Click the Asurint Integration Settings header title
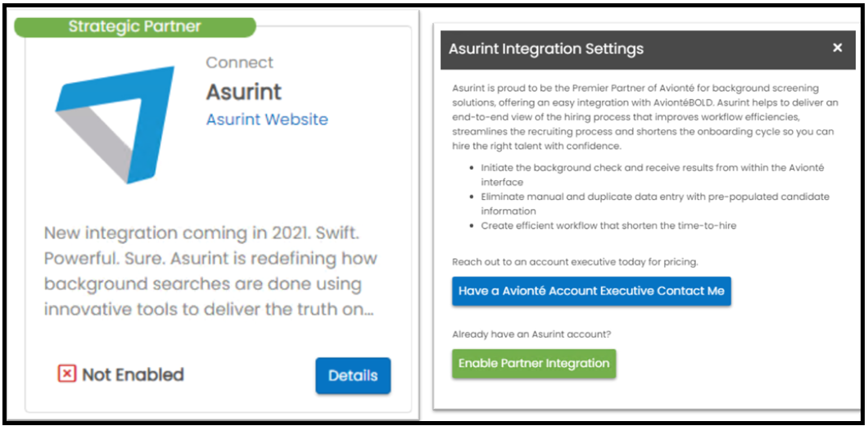The width and height of the screenshot is (868, 426). 546,49
